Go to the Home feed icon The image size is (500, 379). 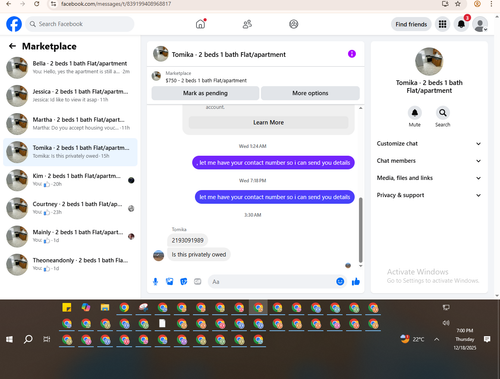[x=200, y=24]
